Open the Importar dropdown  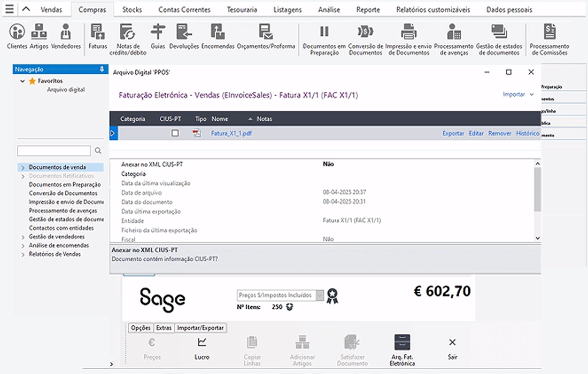point(519,95)
